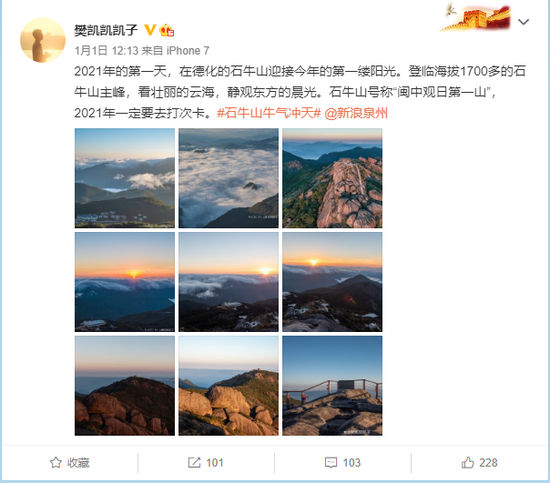Open hashtag #石牛山牛气冲天# topic
Image resolution: width=550 pixels, height=483 pixels.
[x=269, y=113]
